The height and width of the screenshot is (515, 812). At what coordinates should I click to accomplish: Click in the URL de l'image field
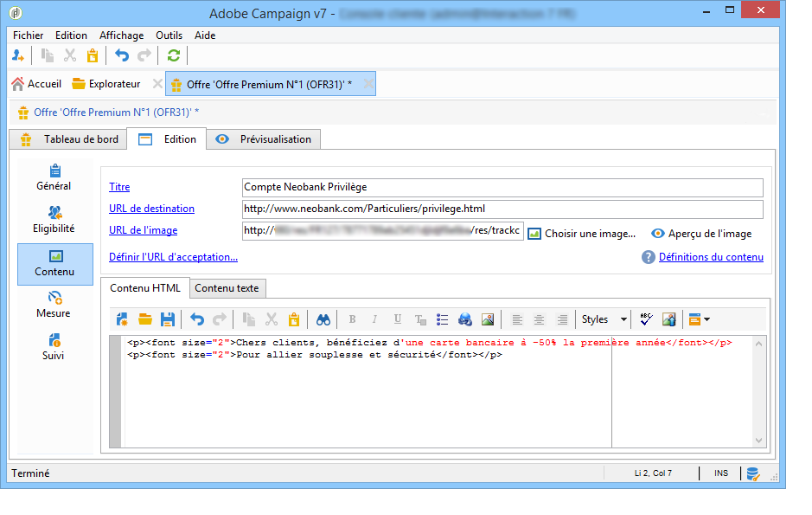pyautogui.click(x=383, y=230)
